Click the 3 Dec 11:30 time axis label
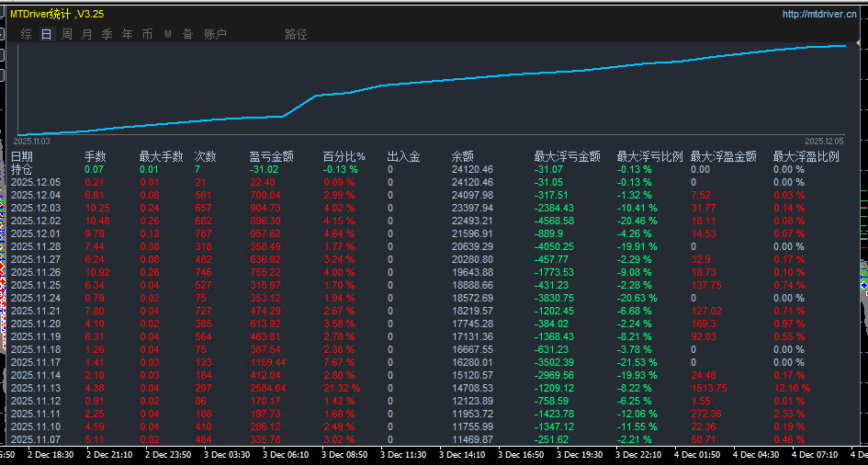 click(403, 454)
